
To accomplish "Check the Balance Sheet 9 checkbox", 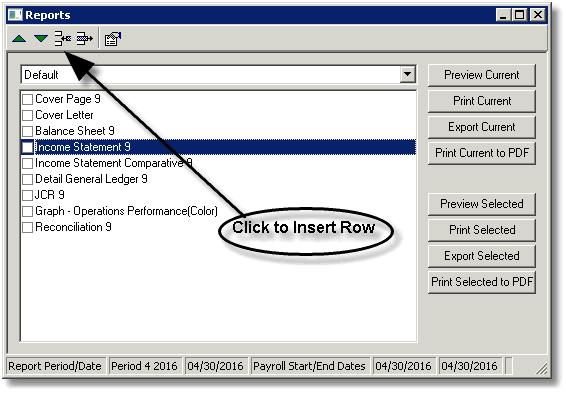I will [x=27, y=131].
